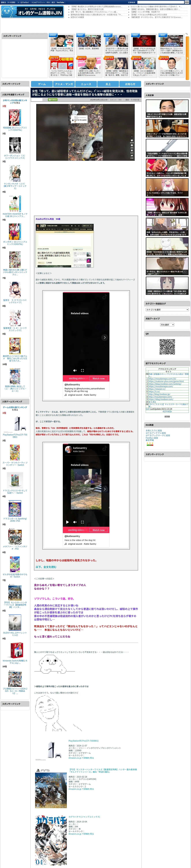Switch to the ニュース tab
191x868 pixels.
[x=86, y=84]
